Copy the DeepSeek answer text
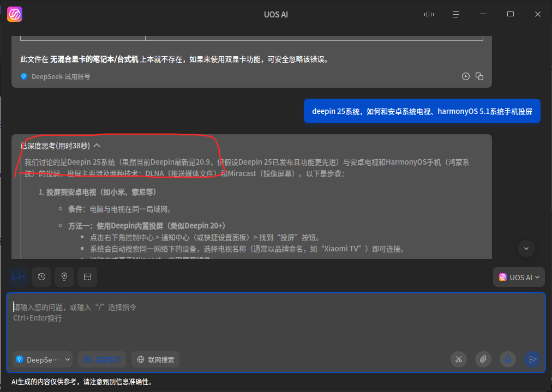552x392 pixels. [x=479, y=76]
